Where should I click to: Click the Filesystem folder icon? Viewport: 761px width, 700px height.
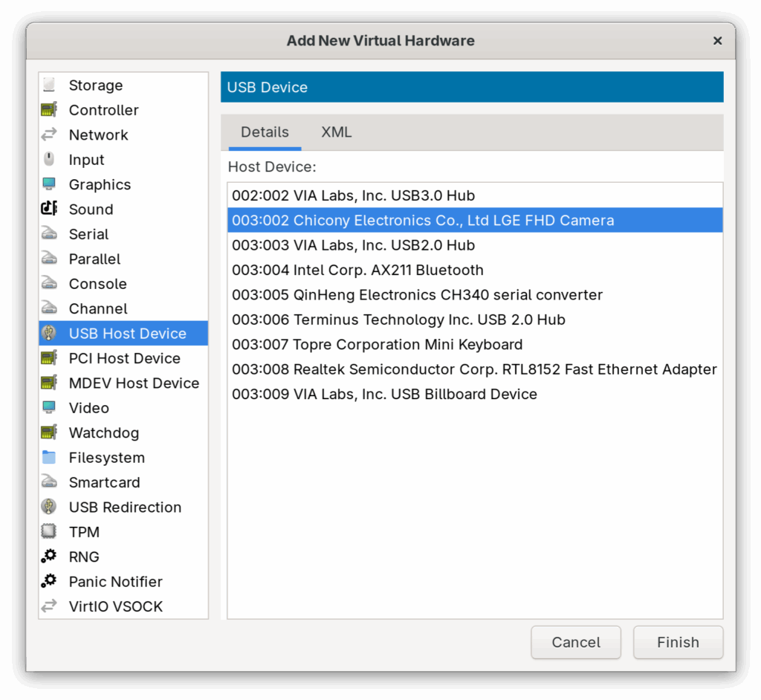point(49,457)
